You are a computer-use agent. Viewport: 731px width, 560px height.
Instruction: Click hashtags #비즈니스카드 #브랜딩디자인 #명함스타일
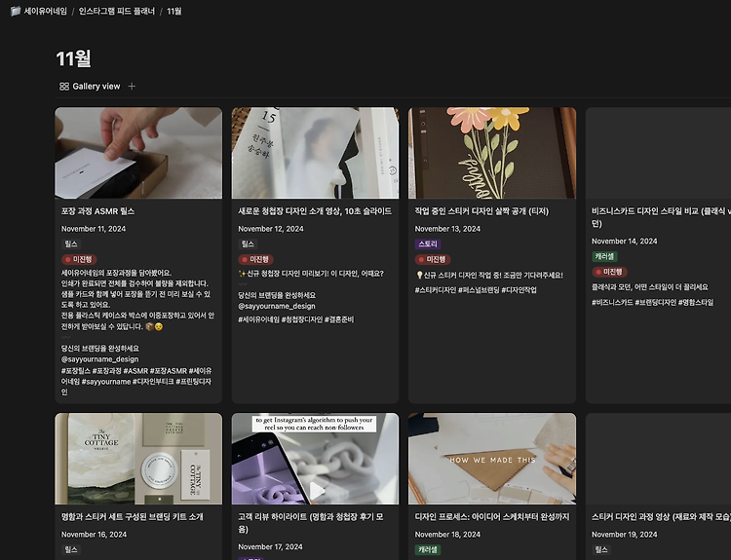click(652, 302)
